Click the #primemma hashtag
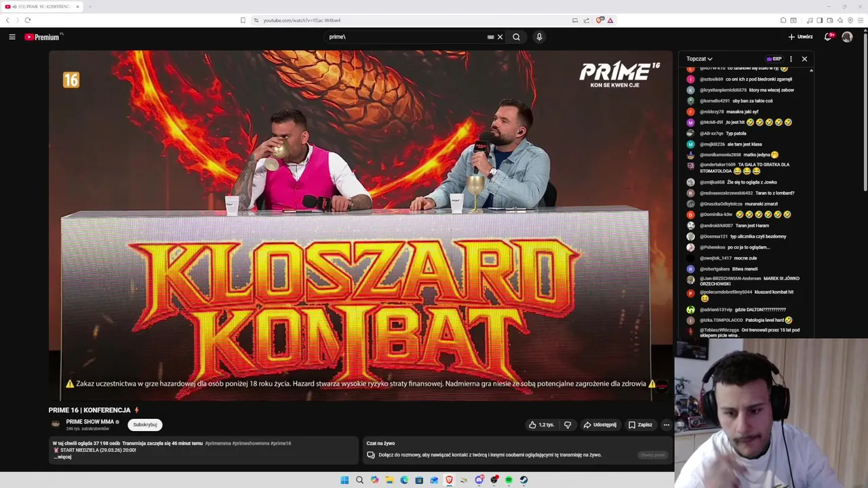This screenshot has width=868, height=488. tap(218, 443)
